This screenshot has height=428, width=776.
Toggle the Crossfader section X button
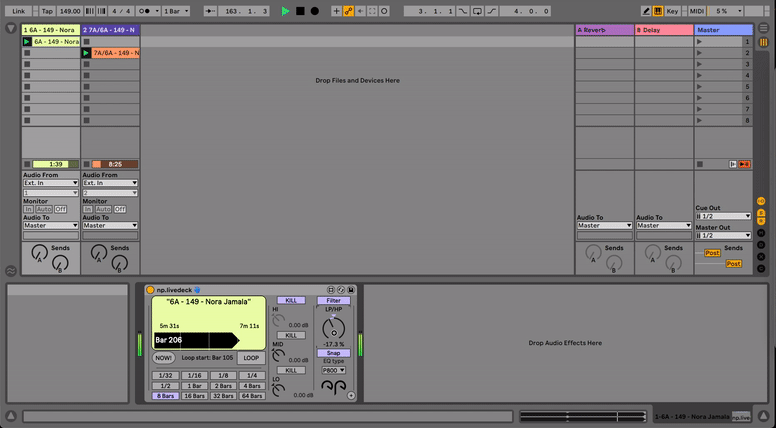pos(761,257)
